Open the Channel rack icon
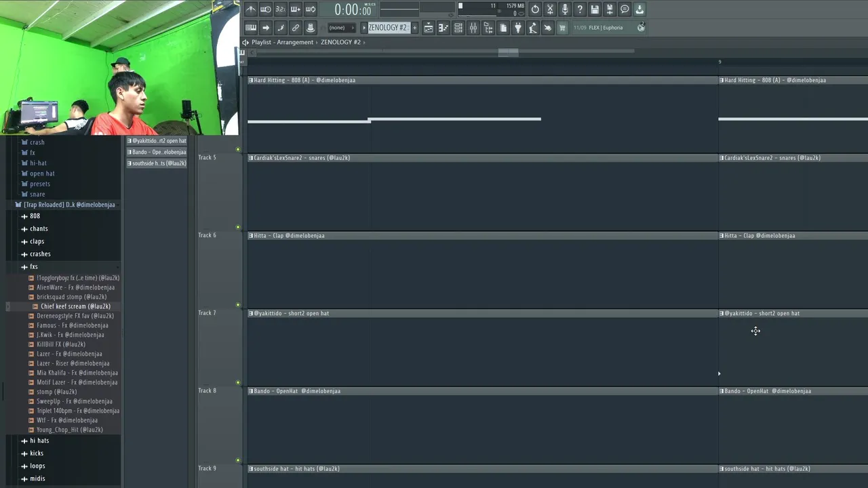 coord(458,28)
